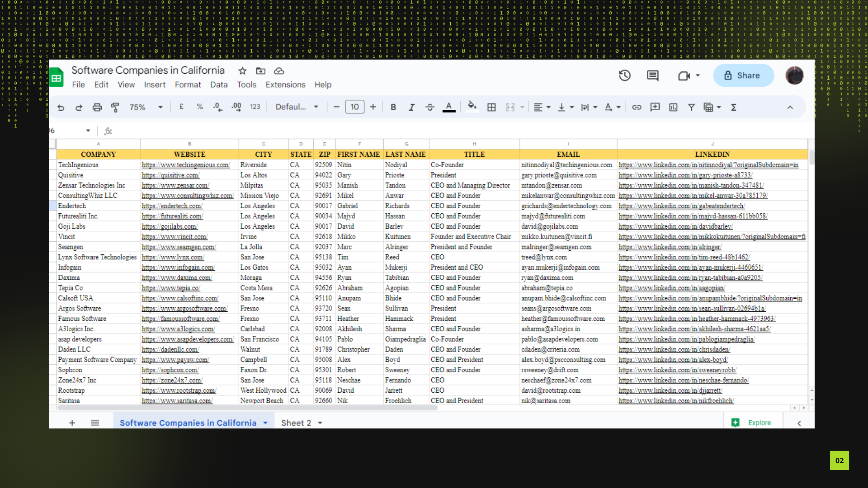Switch to the Sheet 2 tab
The height and width of the screenshot is (488, 868).
(x=296, y=423)
